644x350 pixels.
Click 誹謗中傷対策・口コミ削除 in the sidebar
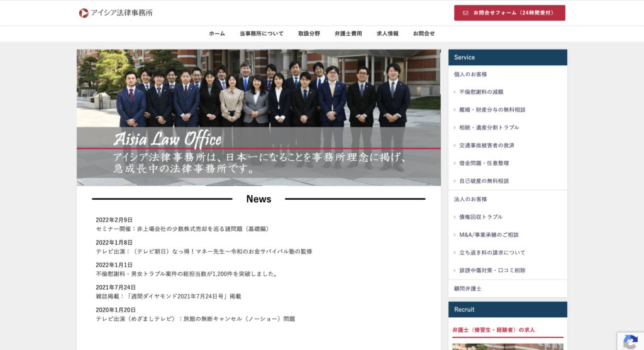pos(492,270)
